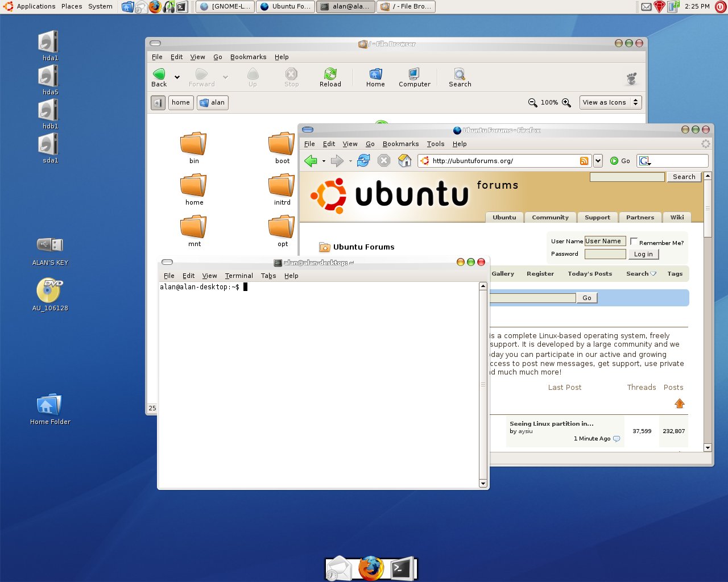Launch terminal from the bottom dock
Viewport: 728px width, 582px height.
point(402,568)
